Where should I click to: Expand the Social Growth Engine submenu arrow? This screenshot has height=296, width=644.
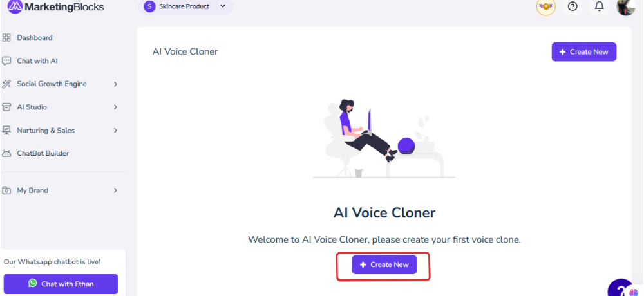(x=115, y=84)
